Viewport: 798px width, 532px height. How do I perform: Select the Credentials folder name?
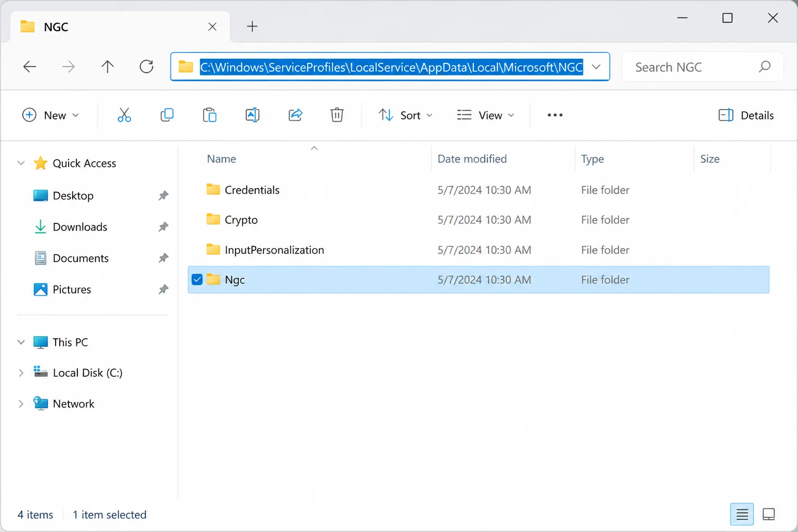[252, 190]
